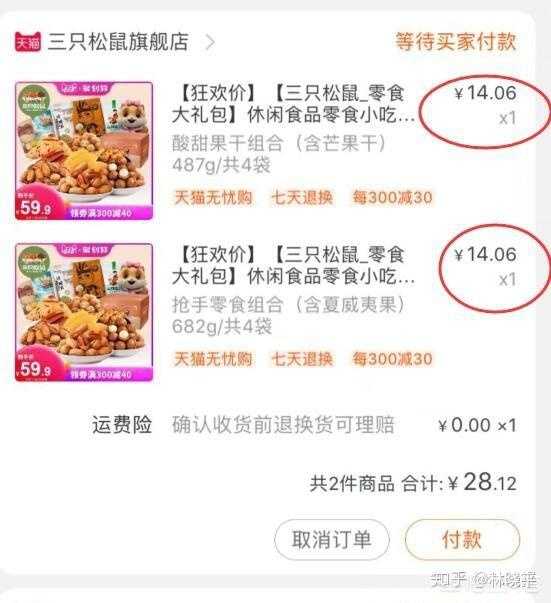This screenshot has height=603, width=551.
Task: Open the 三只松鼠旗舰店 store link
Action: pyautogui.click(x=118, y=42)
